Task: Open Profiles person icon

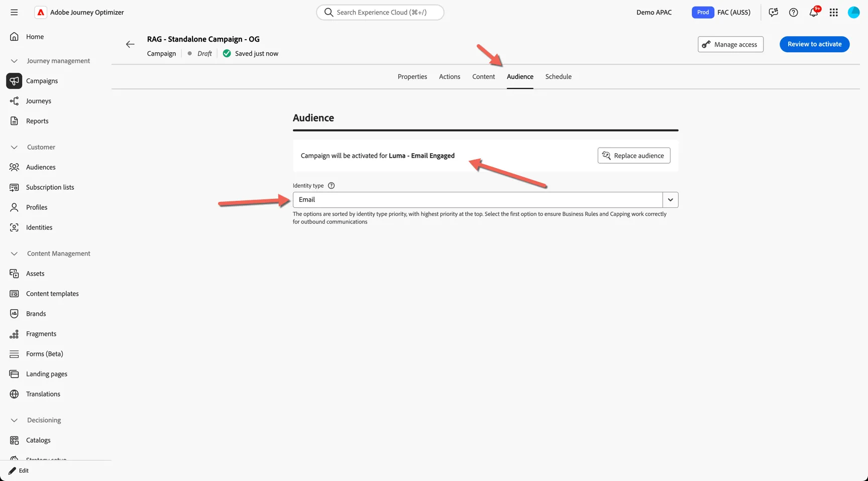Action: [x=14, y=207]
